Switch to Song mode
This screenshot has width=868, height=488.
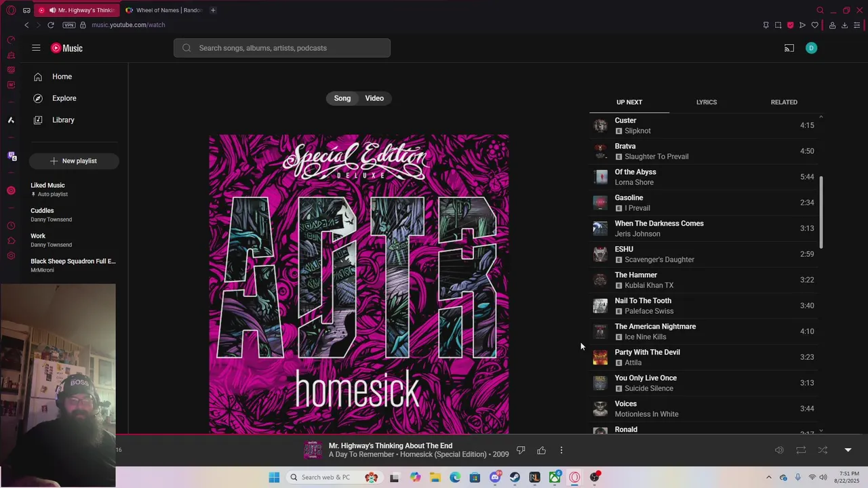click(x=342, y=98)
